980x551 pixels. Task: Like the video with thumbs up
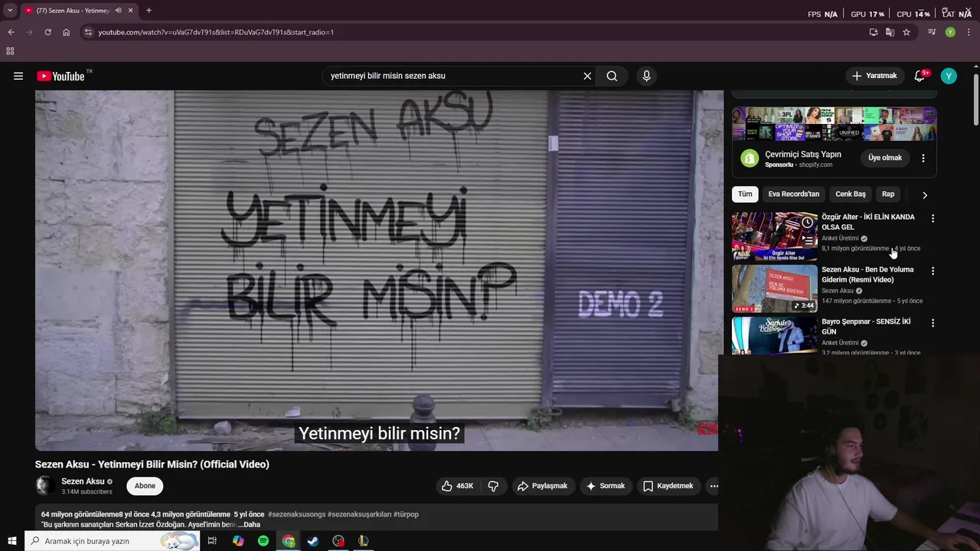457,486
